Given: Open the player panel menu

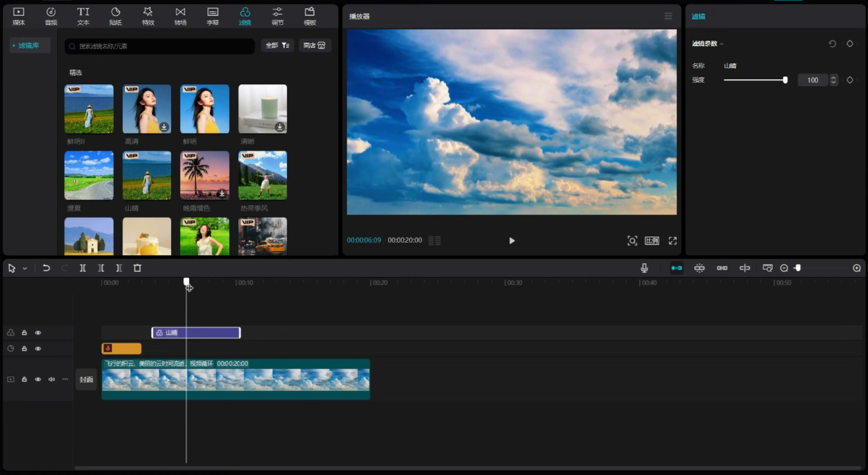Looking at the screenshot, I should click(668, 16).
